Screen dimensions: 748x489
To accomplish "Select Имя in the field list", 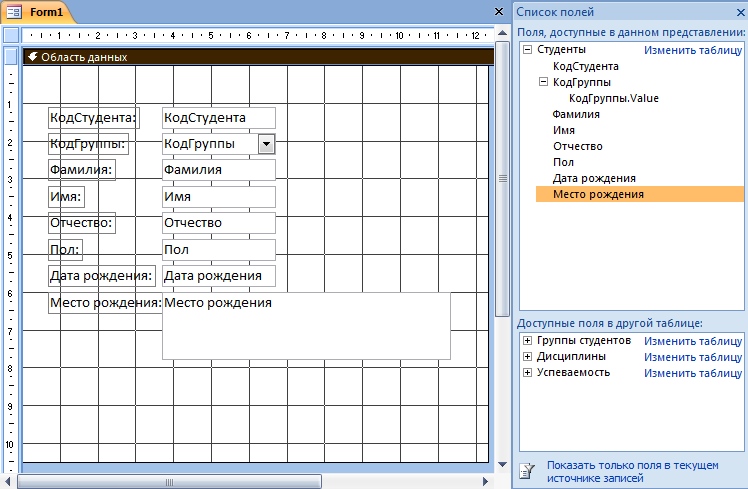I will [564, 130].
